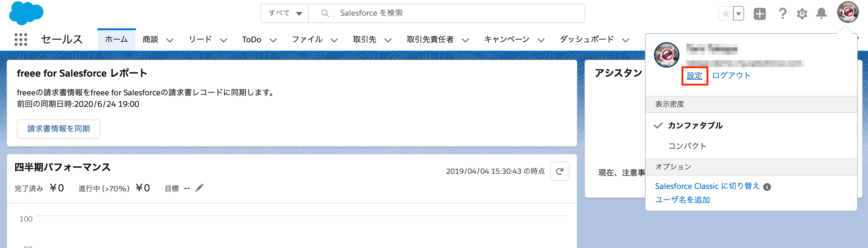Expand the ダッシュボード tab chevron
Image resolution: width=868 pixels, height=248 pixels.
[x=626, y=40]
